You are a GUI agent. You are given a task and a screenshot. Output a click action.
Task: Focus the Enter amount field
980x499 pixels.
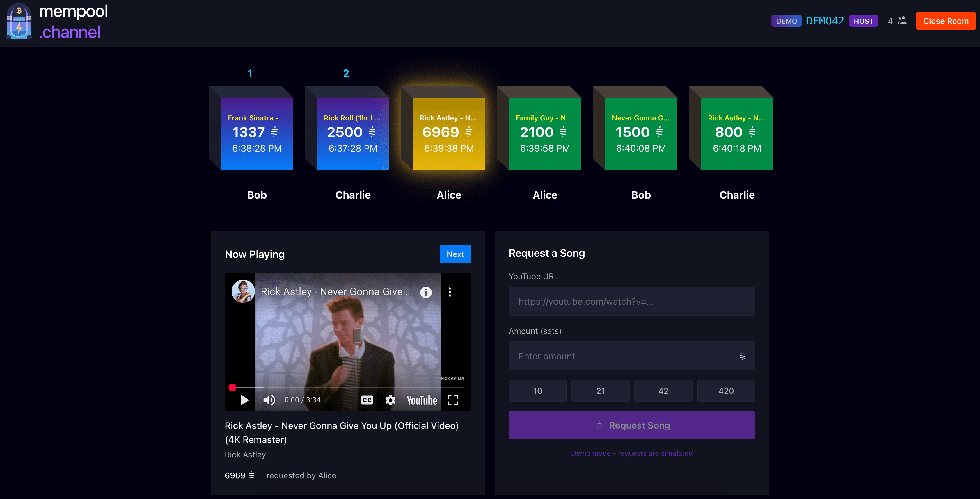coord(624,356)
